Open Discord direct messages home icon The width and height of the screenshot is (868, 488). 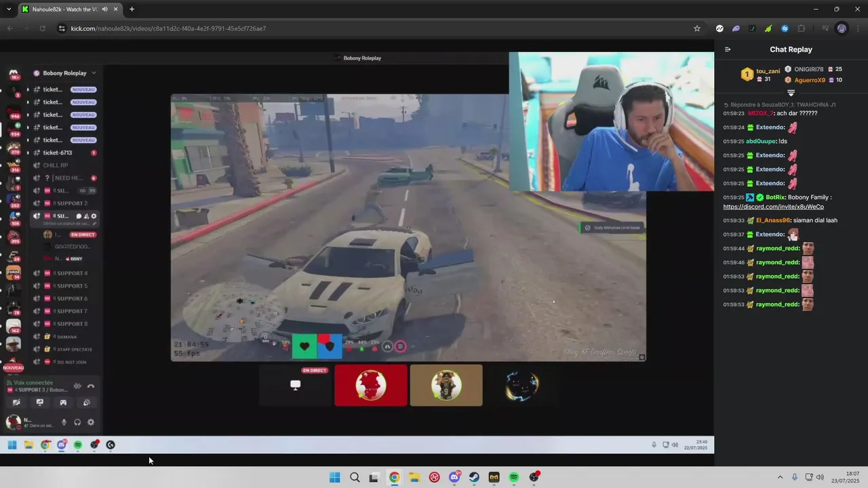click(x=14, y=73)
